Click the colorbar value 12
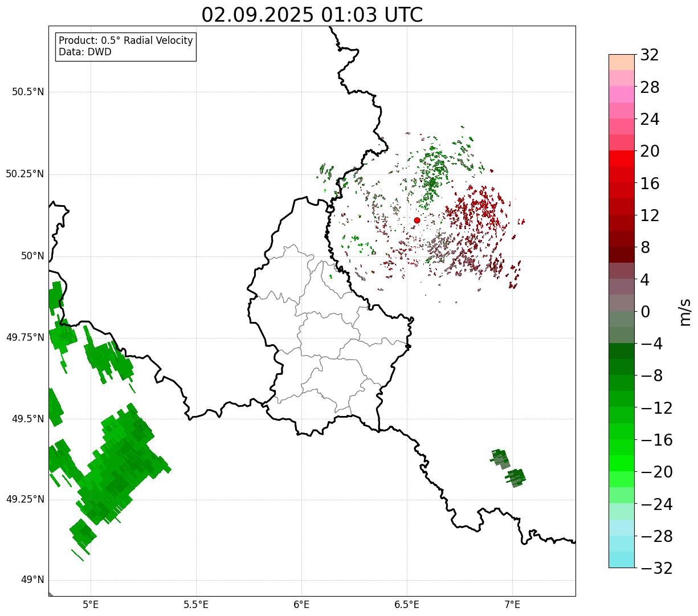This screenshot has height=616, width=698. coord(650,215)
